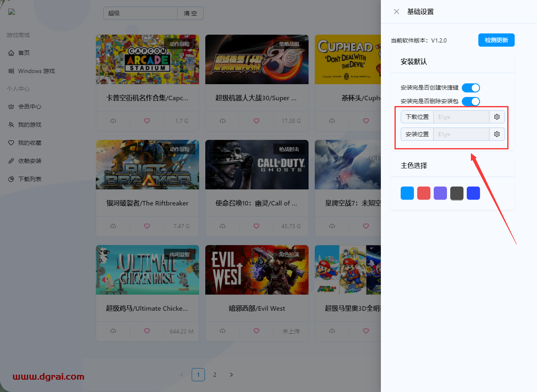Click the 清空 button

tap(190, 13)
